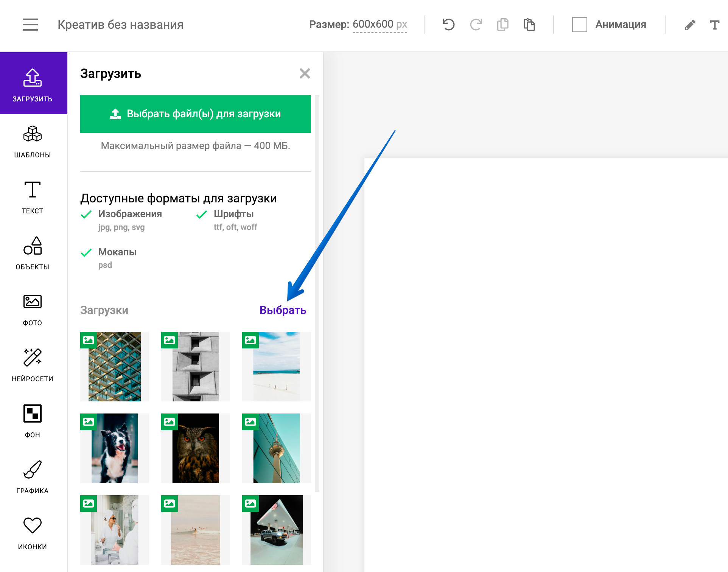The width and height of the screenshot is (728, 572).
Task: Click the redo arrow icon
Action: (x=476, y=25)
